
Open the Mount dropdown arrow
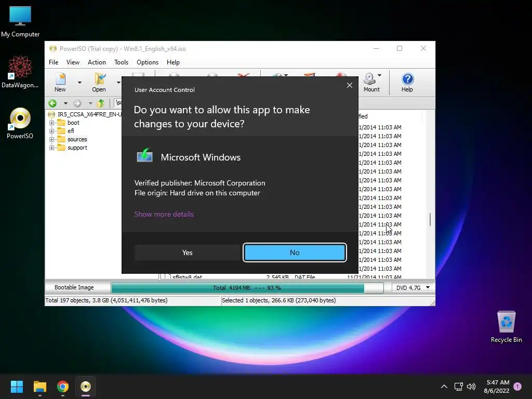[x=380, y=75]
